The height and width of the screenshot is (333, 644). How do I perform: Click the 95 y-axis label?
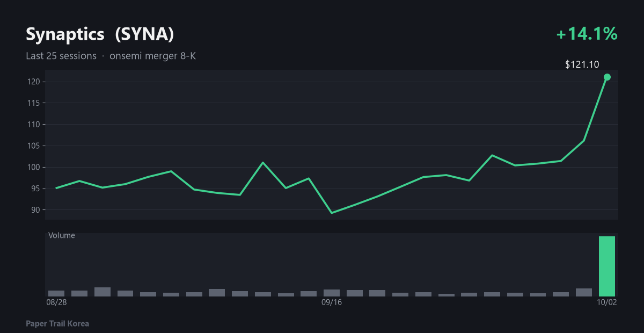click(x=35, y=189)
